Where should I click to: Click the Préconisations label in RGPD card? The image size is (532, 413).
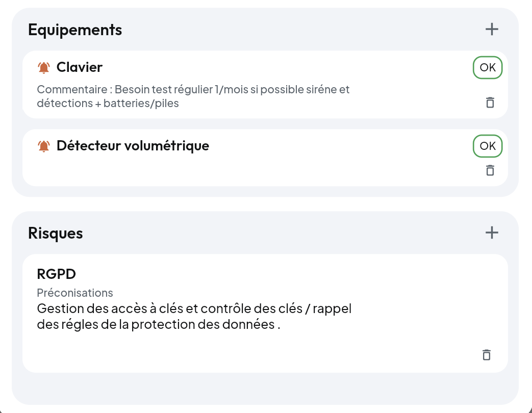[x=75, y=293]
